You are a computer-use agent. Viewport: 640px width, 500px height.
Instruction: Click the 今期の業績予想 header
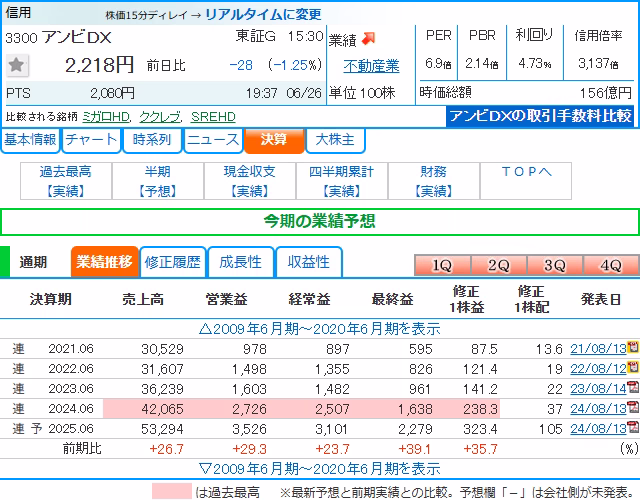pyautogui.click(x=320, y=222)
